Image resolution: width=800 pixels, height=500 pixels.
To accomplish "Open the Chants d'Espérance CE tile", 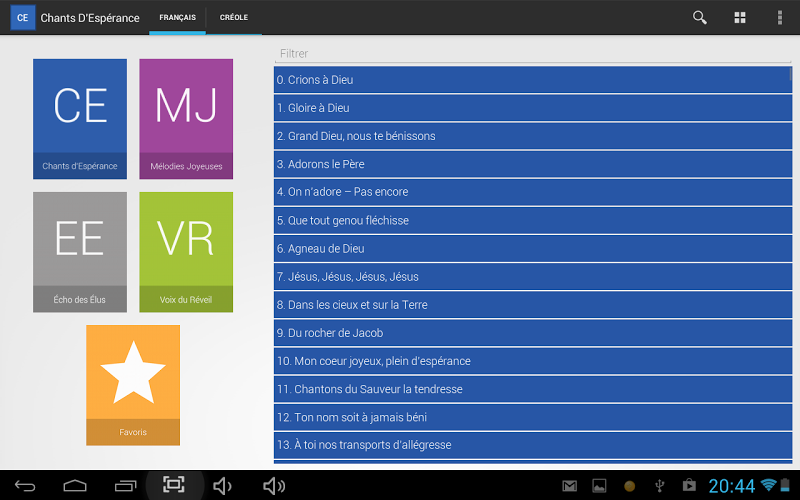I will pos(80,119).
